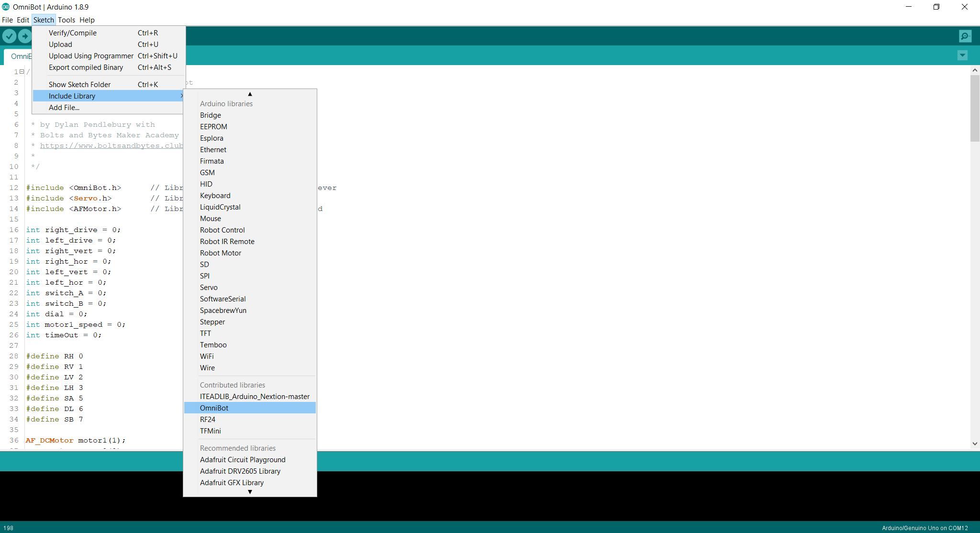Open the Tools menu
The image size is (980, 533).
[66, 20]
